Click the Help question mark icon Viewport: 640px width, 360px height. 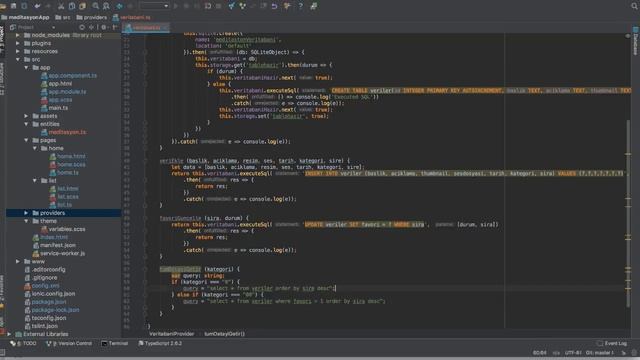click(x=301, y=6)
